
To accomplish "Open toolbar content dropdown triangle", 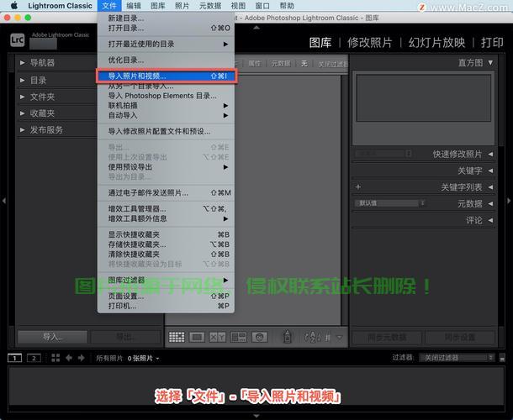I will [x=340, y=337].
